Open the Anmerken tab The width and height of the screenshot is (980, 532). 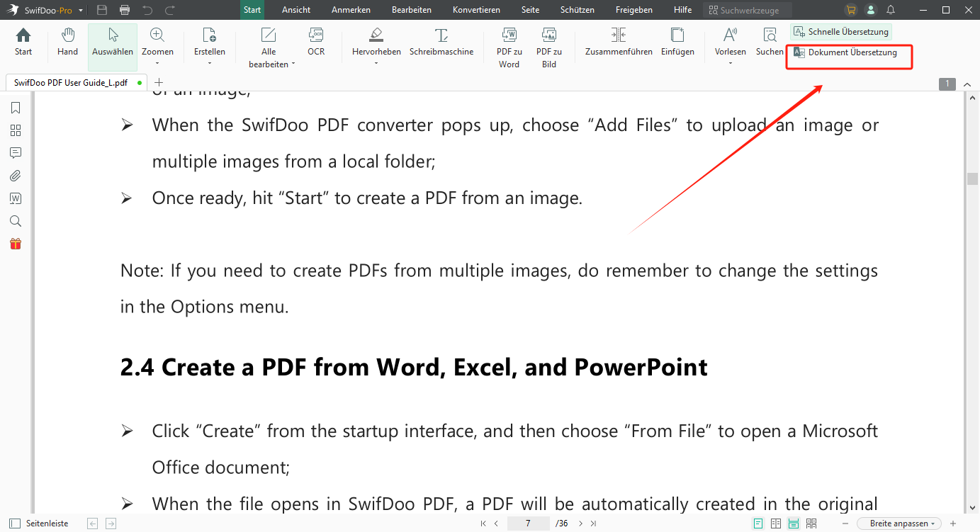(x=351, y=10)
